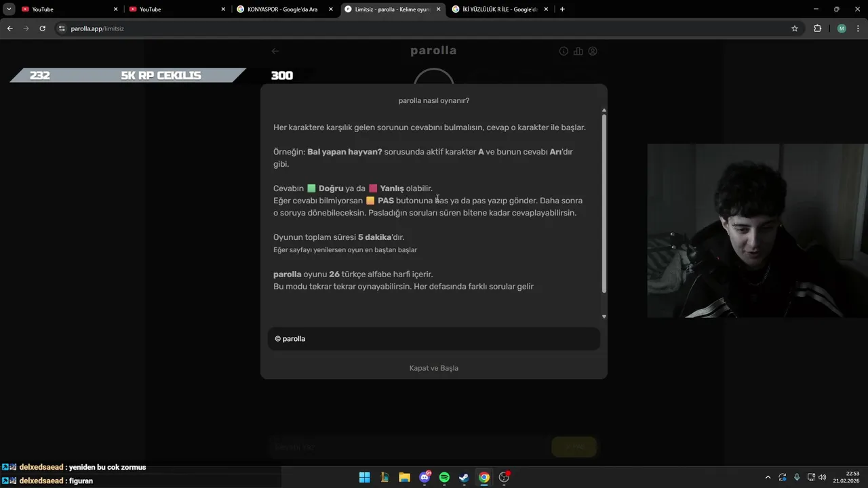This screenshot has width=868, height=488.
Task: Close the first YouTube tab
Action: (116, 9)
